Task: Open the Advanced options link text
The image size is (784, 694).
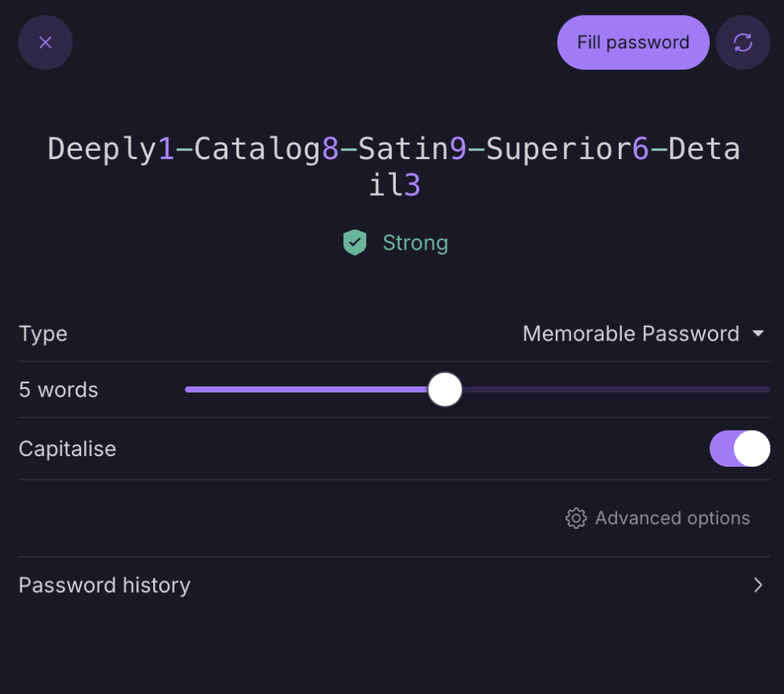Action: (x=672, y=519)
